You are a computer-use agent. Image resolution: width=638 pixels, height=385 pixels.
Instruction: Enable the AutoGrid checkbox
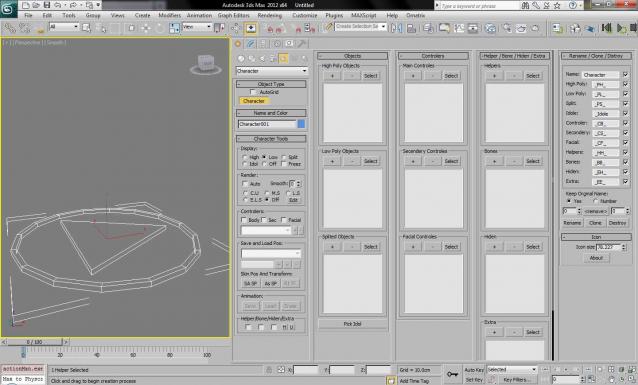point(253,92)
